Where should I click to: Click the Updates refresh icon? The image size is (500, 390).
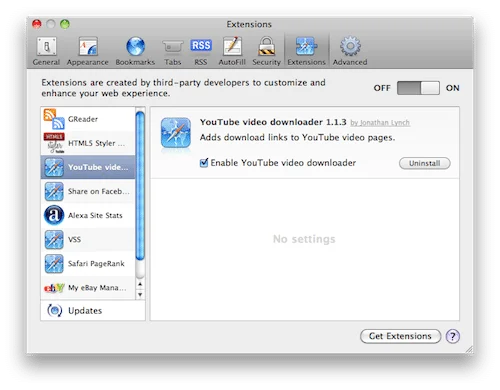point(55,311)
